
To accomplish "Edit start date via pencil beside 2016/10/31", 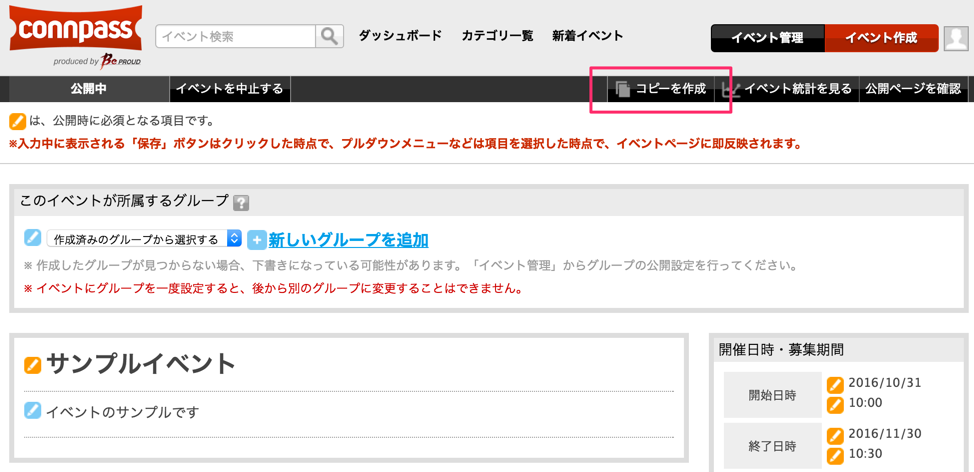I will point(835,385).
